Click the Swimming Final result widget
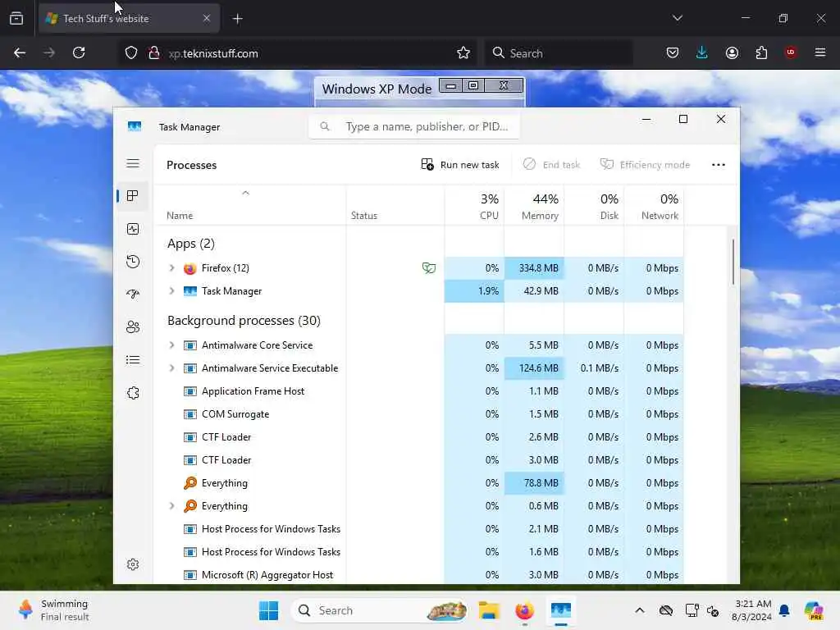 [x=53, y=610]
